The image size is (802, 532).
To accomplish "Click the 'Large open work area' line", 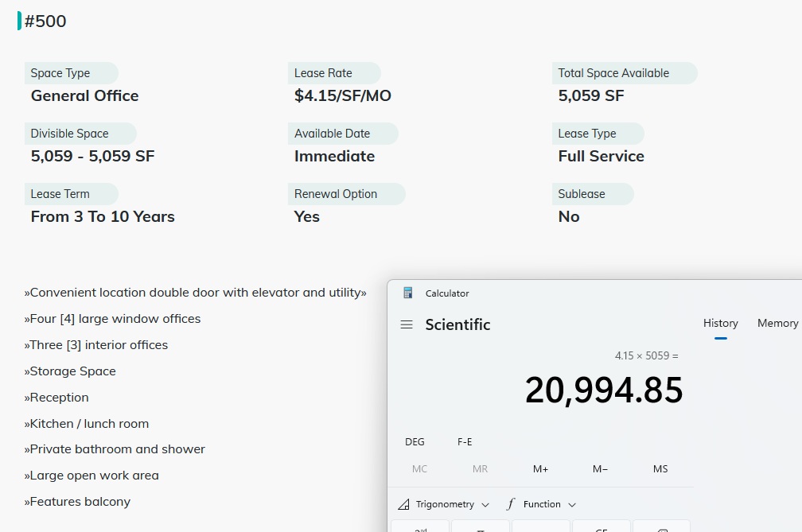I will (91, 476).
